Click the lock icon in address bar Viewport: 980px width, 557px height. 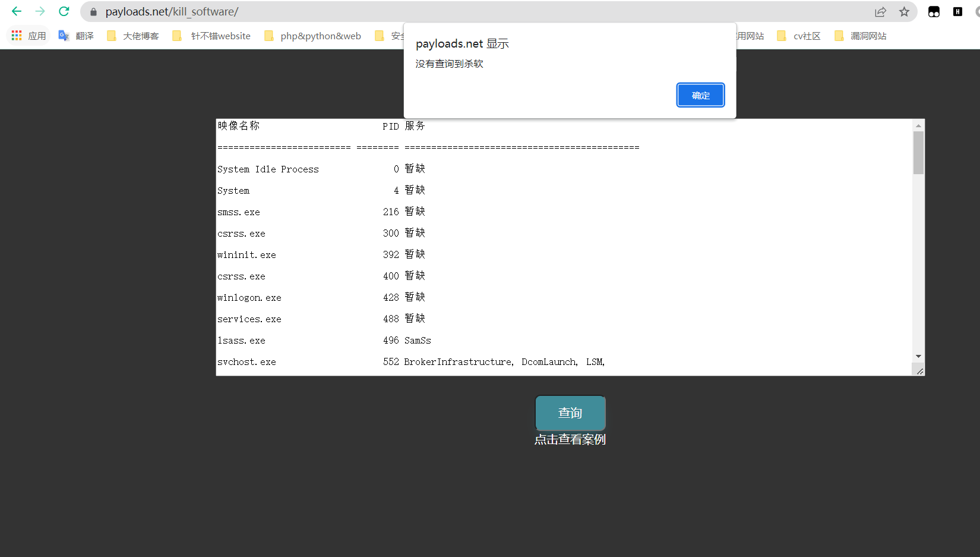coord(93,12)
